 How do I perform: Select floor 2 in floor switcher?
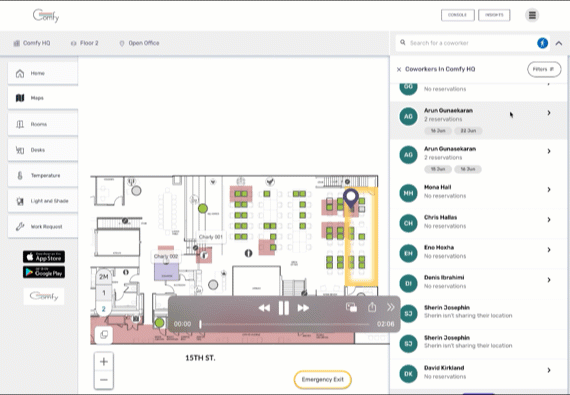104,309
